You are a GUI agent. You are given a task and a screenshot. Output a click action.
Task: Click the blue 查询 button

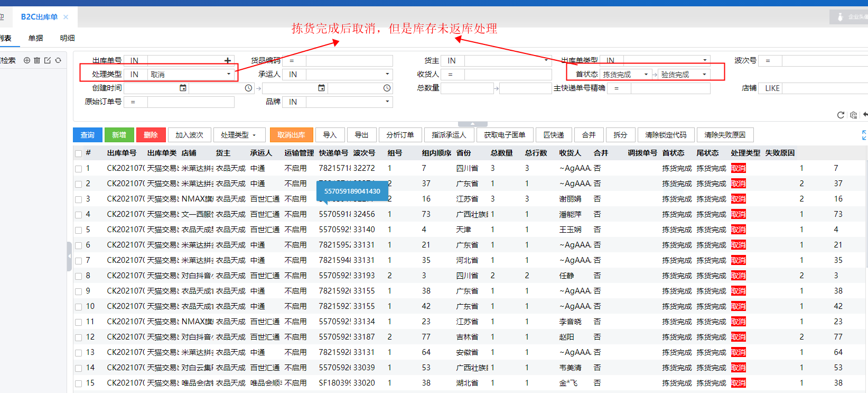click(88, 135)
